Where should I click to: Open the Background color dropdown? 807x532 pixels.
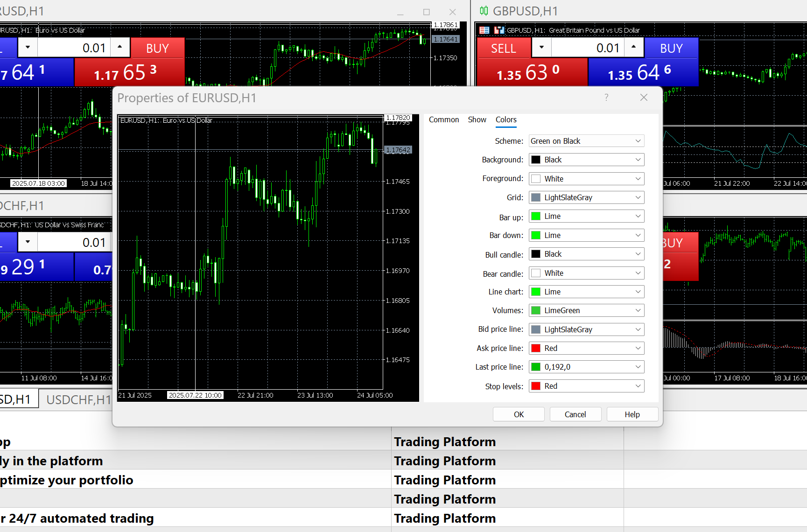click(586, 160)
